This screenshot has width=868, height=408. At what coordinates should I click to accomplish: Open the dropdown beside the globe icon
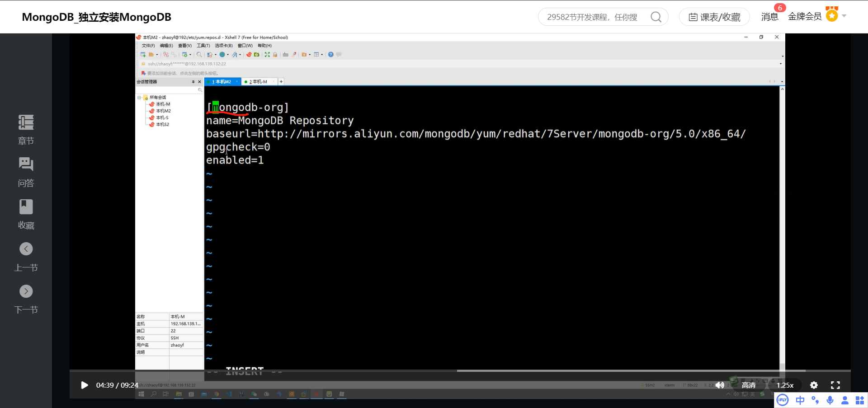(x=228, y=55)
